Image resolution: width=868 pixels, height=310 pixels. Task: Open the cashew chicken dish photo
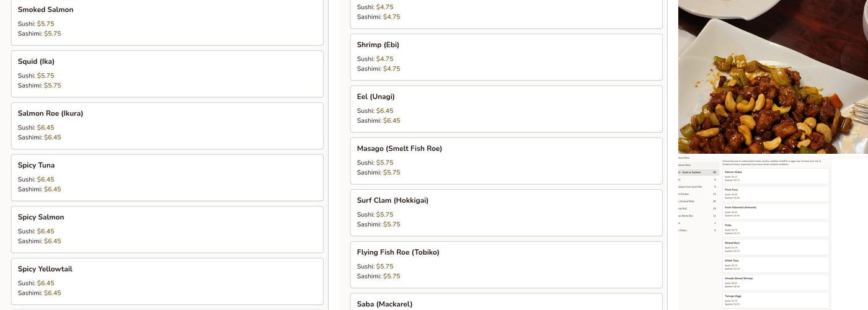coord(773,77)
